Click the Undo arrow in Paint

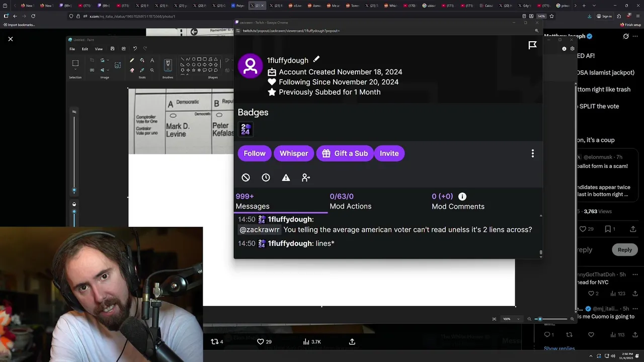pos(135,49)
